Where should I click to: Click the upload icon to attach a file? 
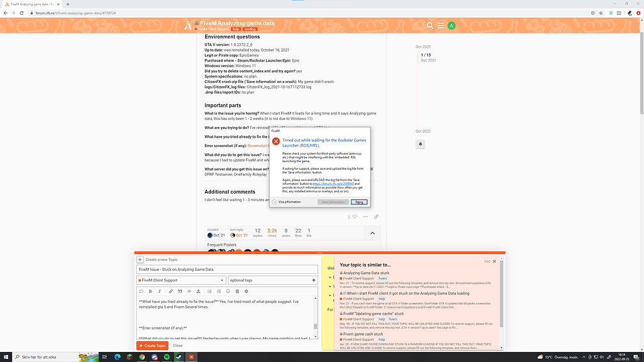[198, 291]
